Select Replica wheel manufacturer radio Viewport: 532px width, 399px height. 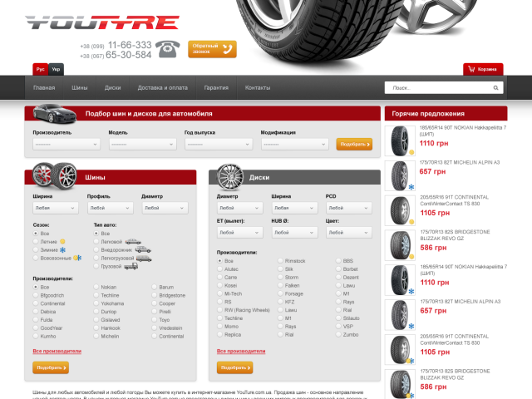pos(219,334)
